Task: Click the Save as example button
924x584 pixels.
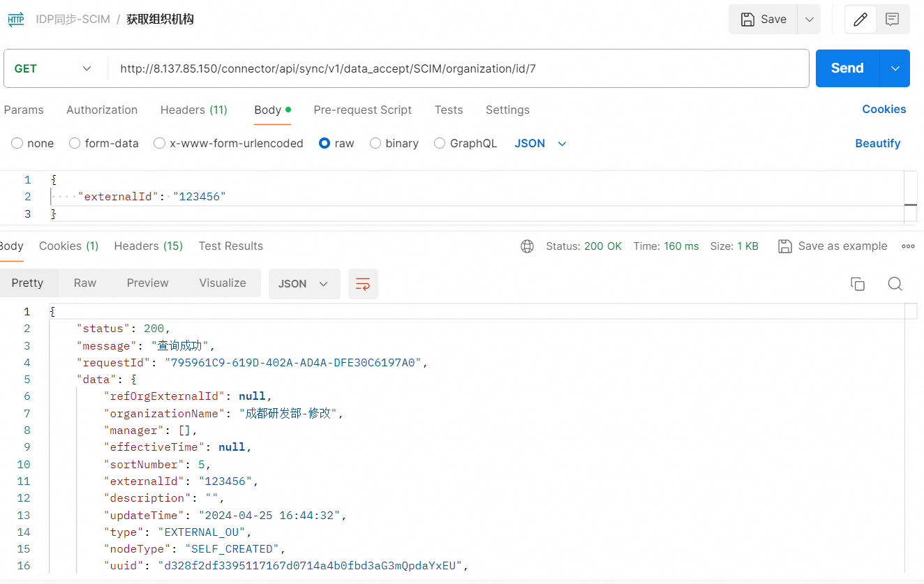Action: (x=833, y=246)
